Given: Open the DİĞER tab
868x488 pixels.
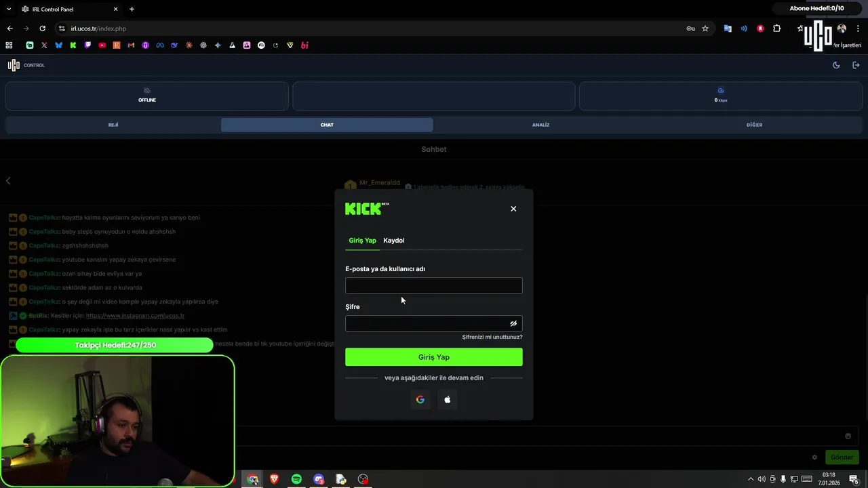Looking at the screenshot, I should tap(754, 125).
